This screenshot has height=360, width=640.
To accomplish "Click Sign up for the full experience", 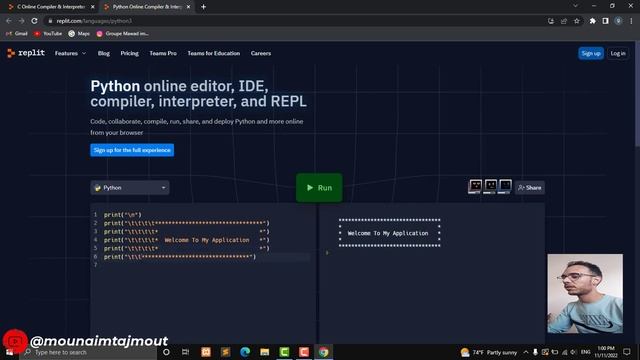I will point(132,150).
